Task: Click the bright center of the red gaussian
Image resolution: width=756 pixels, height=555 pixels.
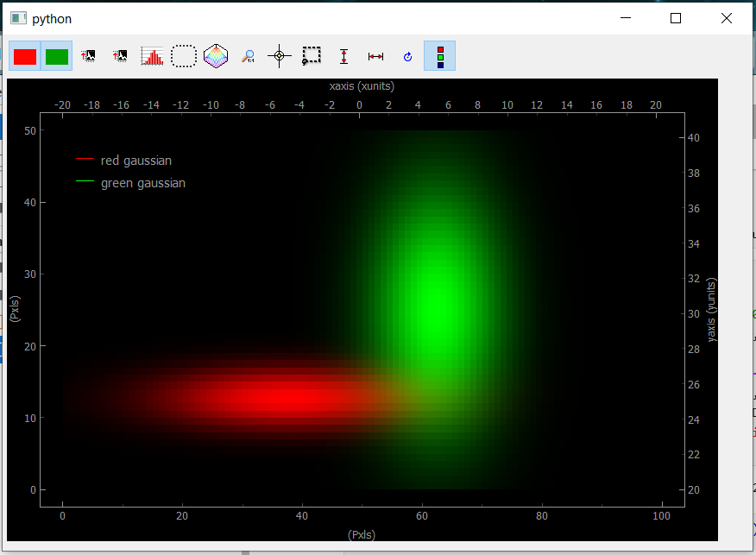Action: pos(289,397)
